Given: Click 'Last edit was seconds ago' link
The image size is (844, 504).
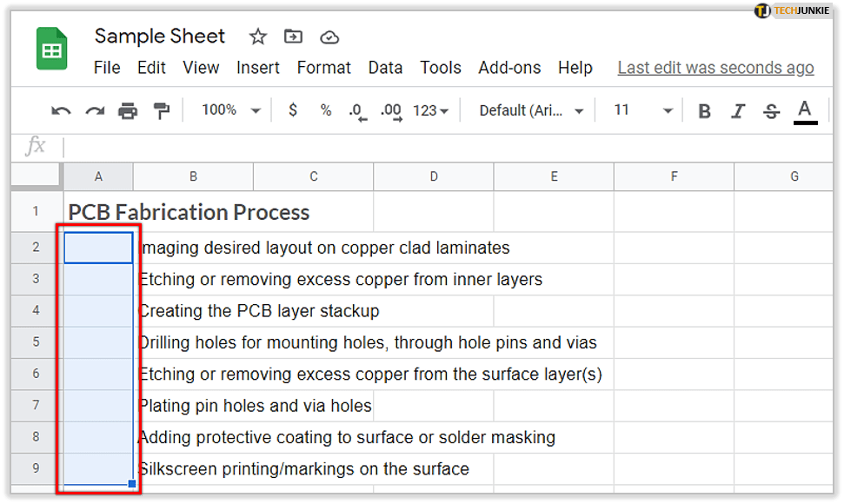Looking at the screenshot, I should pyautogui.click(x=715, y=68).
